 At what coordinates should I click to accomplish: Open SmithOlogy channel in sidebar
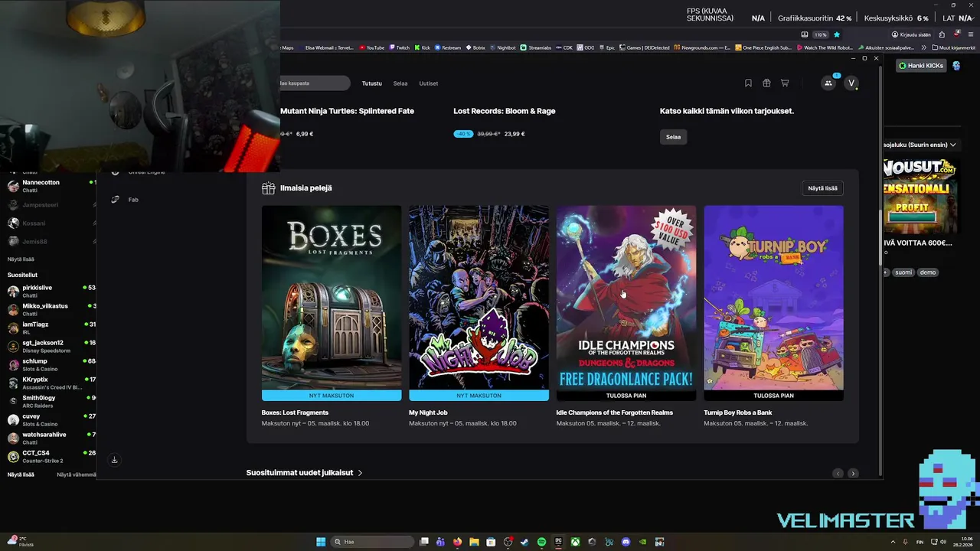51,401
